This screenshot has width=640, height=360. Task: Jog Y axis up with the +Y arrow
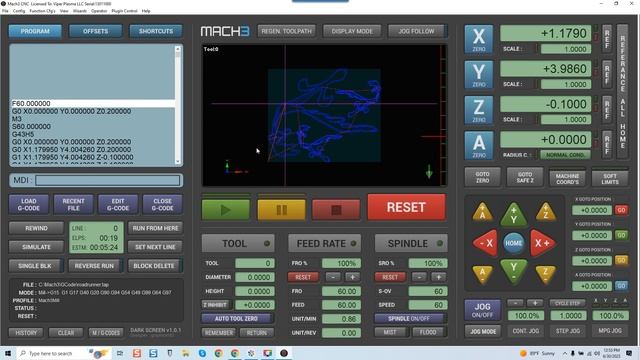point(514,215)
